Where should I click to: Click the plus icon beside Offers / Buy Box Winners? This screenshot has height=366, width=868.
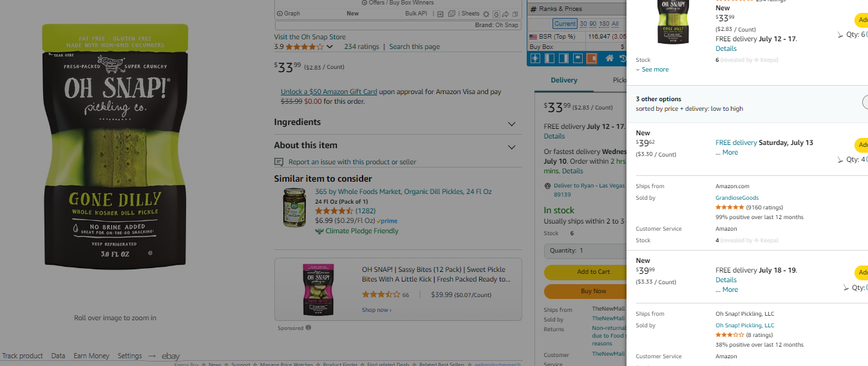point(364,3)
